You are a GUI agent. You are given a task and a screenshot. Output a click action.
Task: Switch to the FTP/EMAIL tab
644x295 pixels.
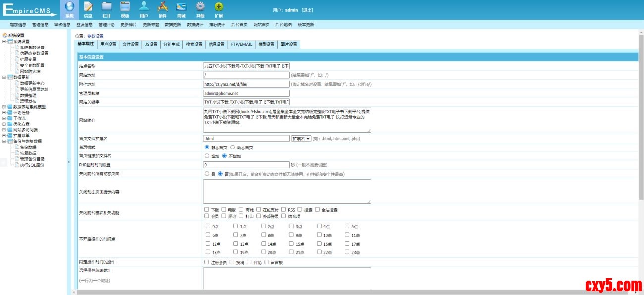tap(241, 44)
